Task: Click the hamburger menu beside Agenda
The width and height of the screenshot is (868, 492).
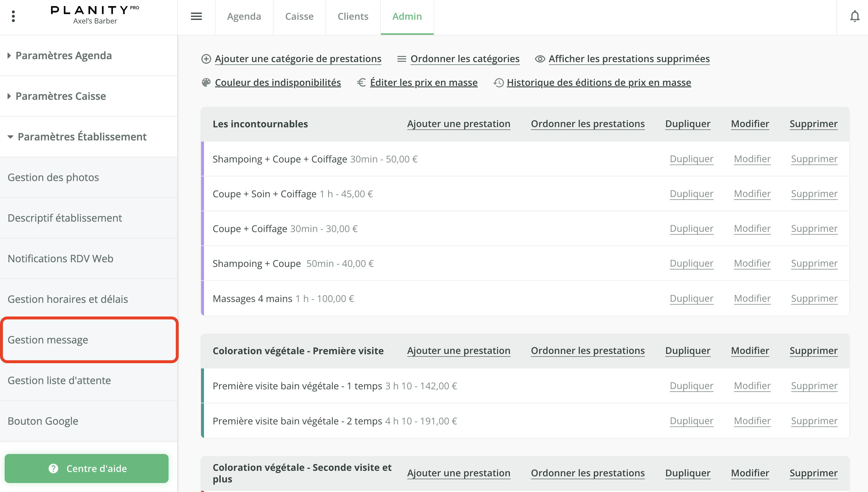Action: tap(196, 16)
